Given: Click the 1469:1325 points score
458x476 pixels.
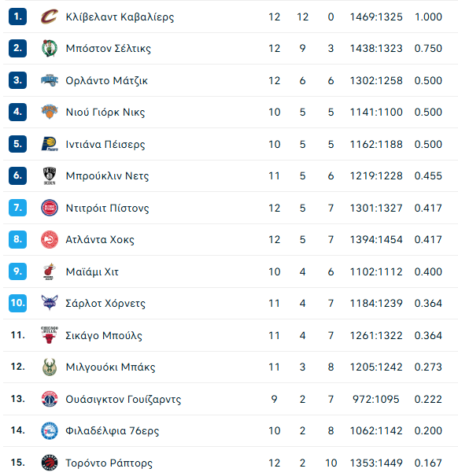Looking at the screenshot, I should point(376,17).
